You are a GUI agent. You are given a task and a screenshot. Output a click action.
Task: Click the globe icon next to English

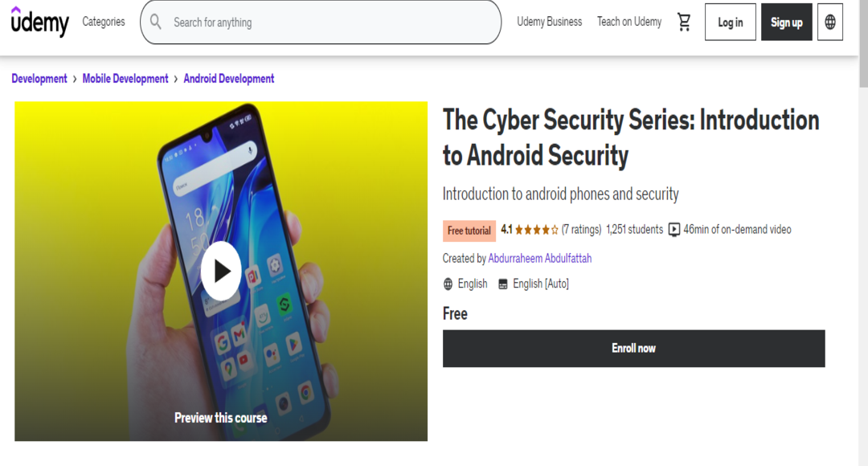coord(448,283)
